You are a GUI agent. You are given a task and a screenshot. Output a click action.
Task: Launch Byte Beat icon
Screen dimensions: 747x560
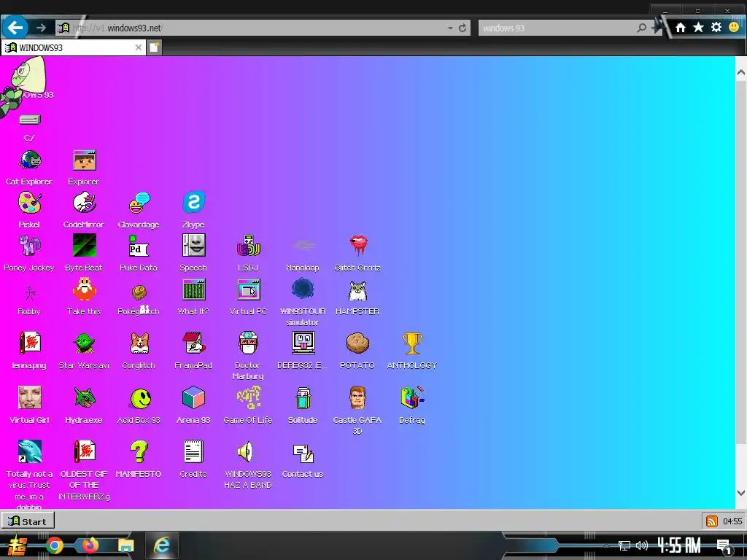[x=85, y=246]
